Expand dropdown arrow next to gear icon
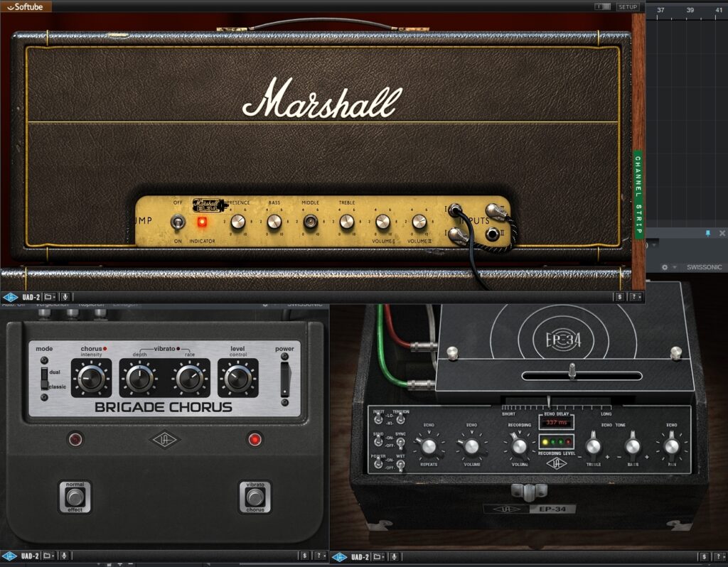 (675, 267)
